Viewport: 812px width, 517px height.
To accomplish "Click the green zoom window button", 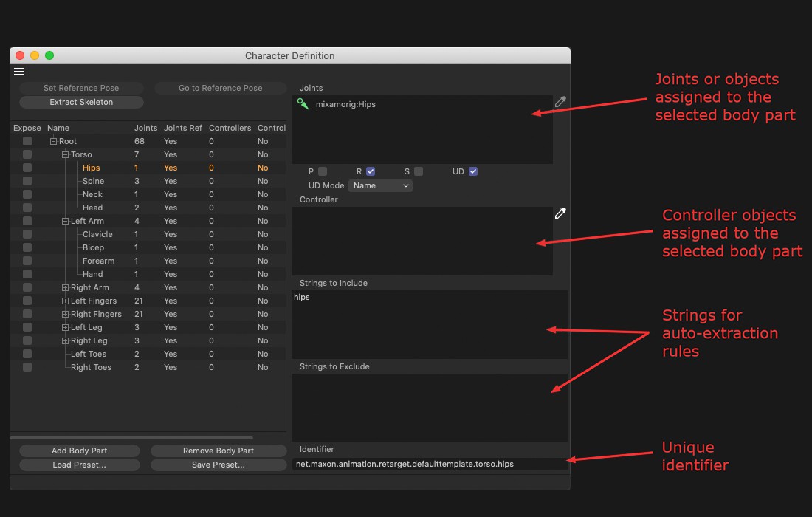I will (x=49, y=55).
